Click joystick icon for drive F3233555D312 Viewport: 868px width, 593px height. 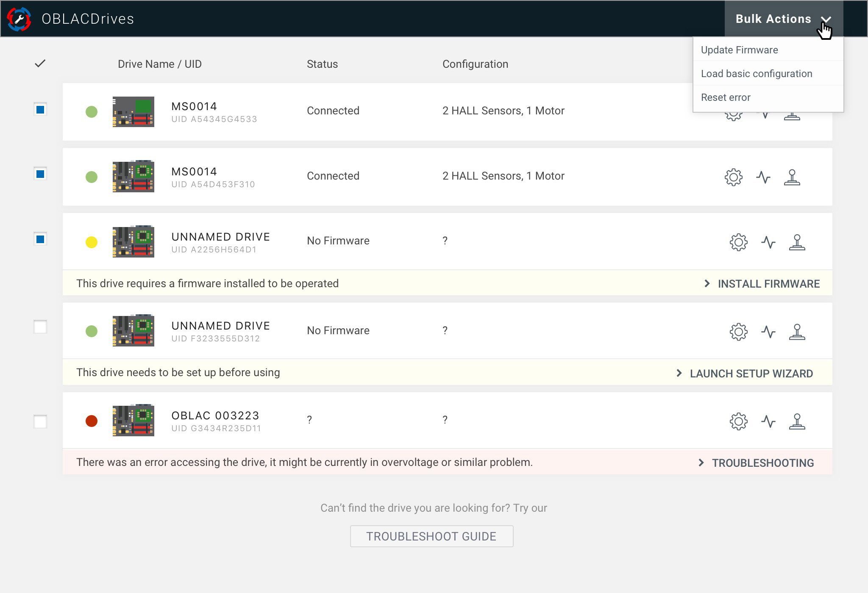tap(797, 332)
